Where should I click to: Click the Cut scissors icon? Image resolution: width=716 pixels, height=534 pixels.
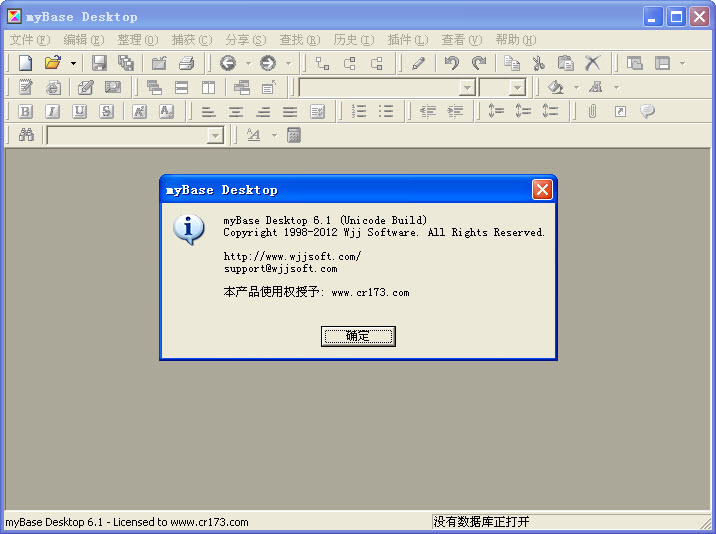pyautogui.click(x=539, y=63)
